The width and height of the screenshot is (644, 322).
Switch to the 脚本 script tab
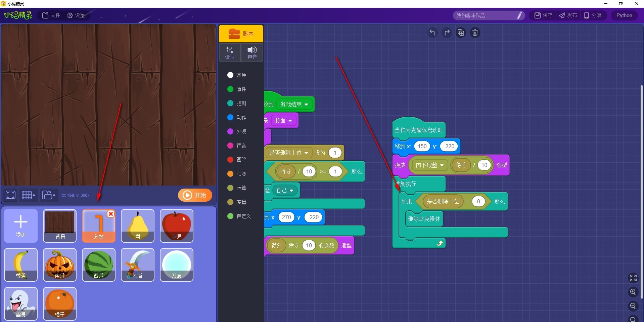click(x=241, y=34)
